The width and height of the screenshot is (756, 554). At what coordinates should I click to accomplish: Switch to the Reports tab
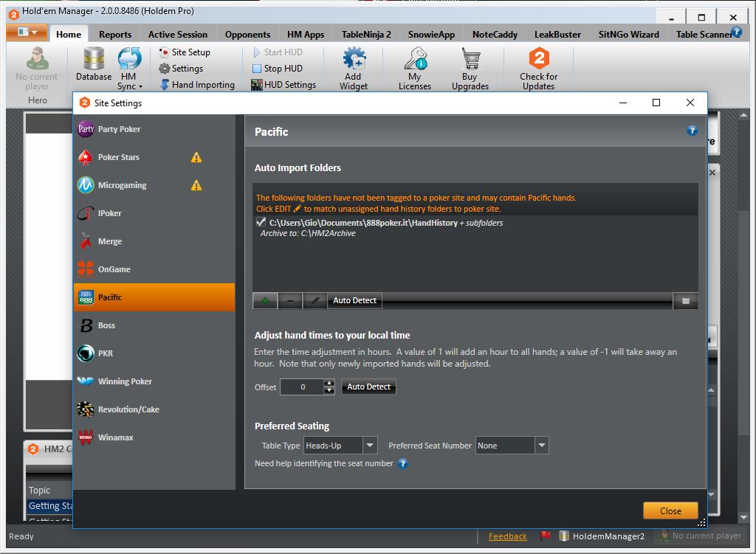point(115,34)
